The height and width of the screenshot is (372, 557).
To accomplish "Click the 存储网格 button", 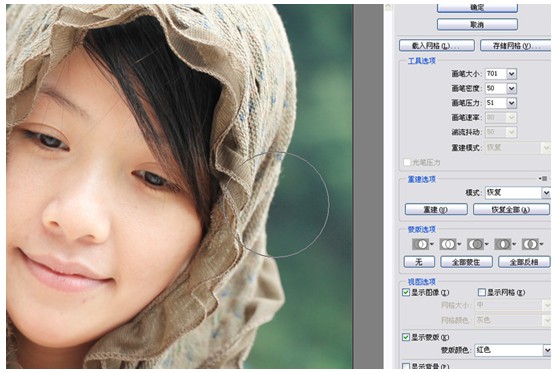I will coord(515,46).
